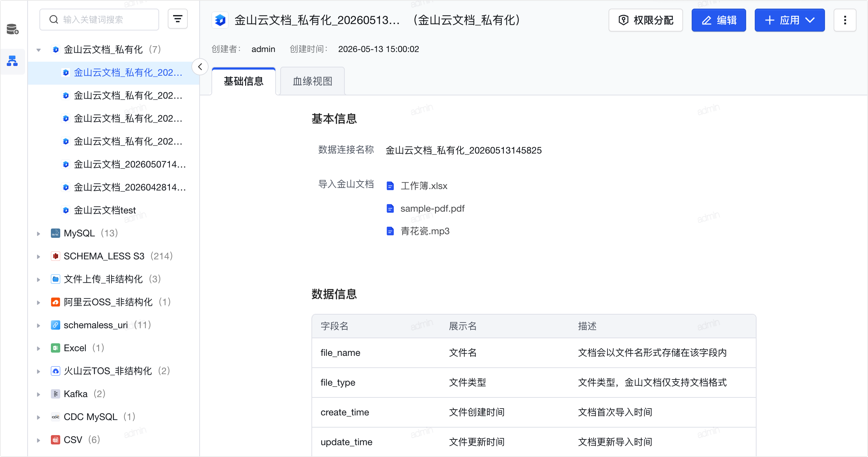Screen dimensions: 868x457
Task: Collapse the 金山云文档_私有化 tree group
Action: 38,50
